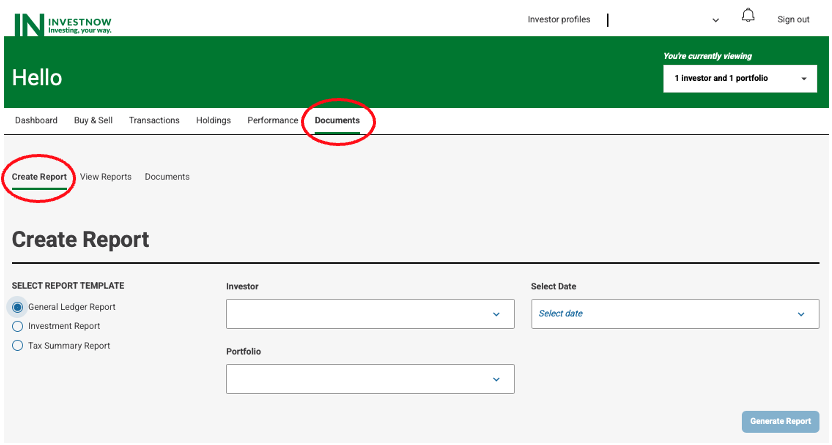Open the Buy & Sell tab
This screenshot has width=832, height=445.
coord(93,120)
